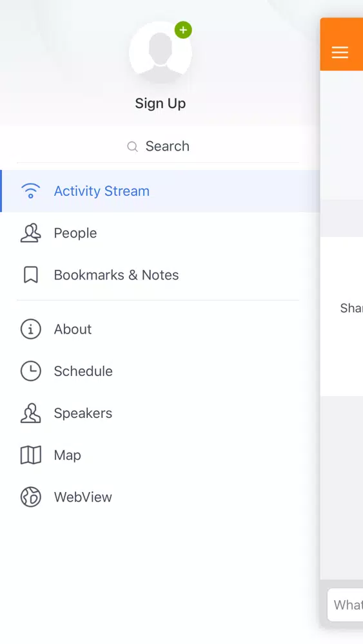Tap the green plus badge on avatar
This screenshot has width=363, height=644.
click(x=183, y=30)
